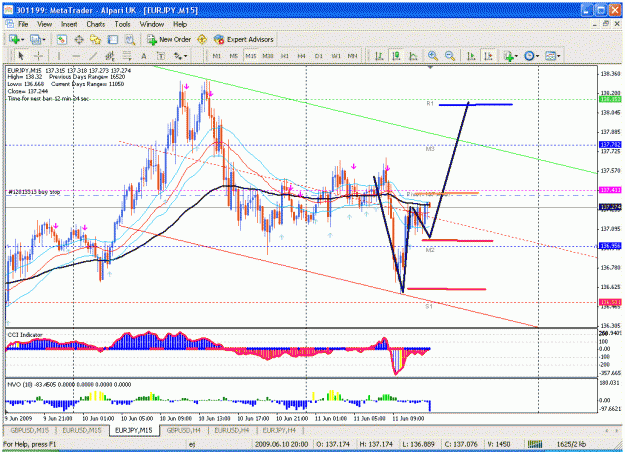This screenshot has width=625, height=452.
Task: Click the chart document icon beside File
Action: [10, 24]
